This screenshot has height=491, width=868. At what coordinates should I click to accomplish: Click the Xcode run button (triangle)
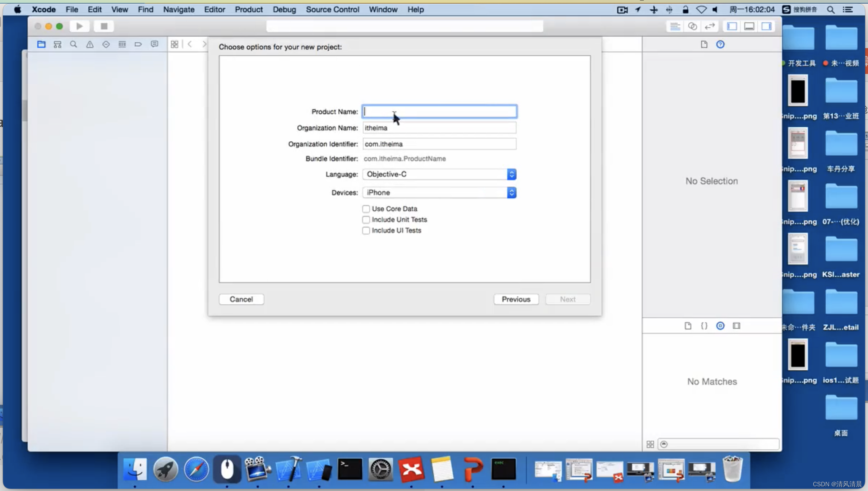click(x=79, y=26)
